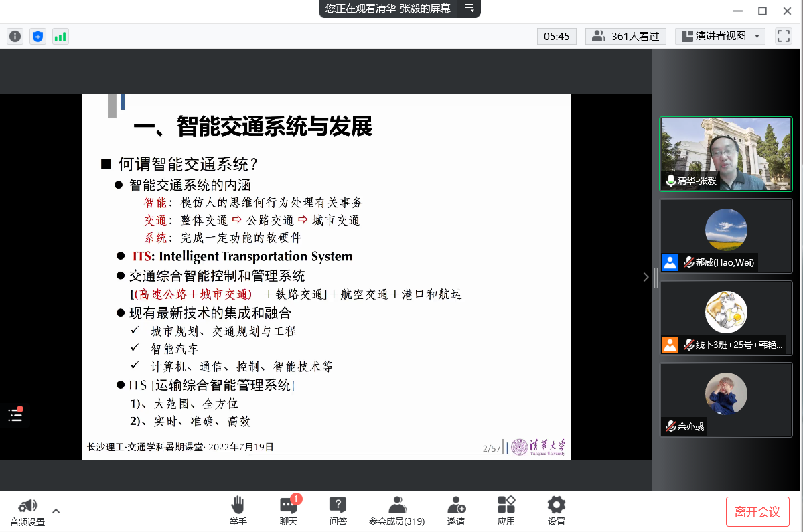Open the 应用 apps panel
Screen dimensions: 803x532
(506, 511)
